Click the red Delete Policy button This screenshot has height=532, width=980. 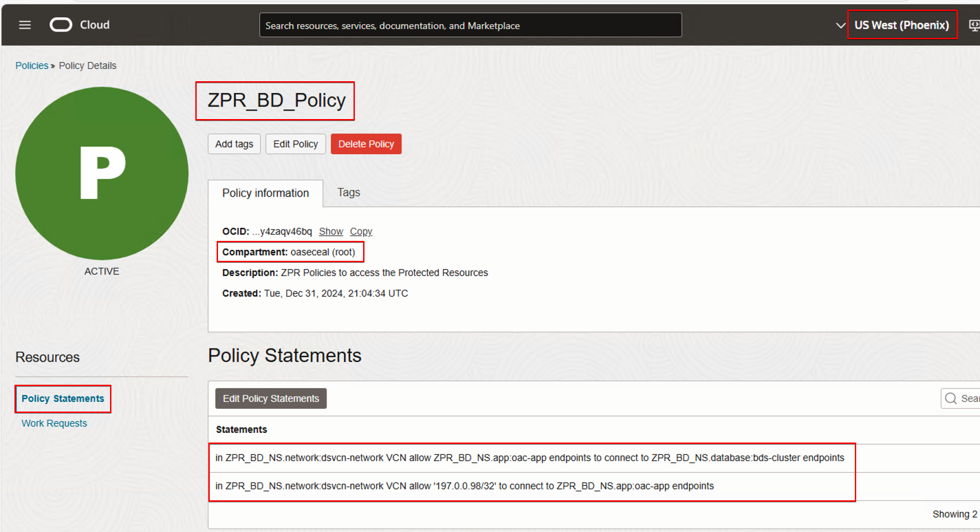(x=366, y=144)
